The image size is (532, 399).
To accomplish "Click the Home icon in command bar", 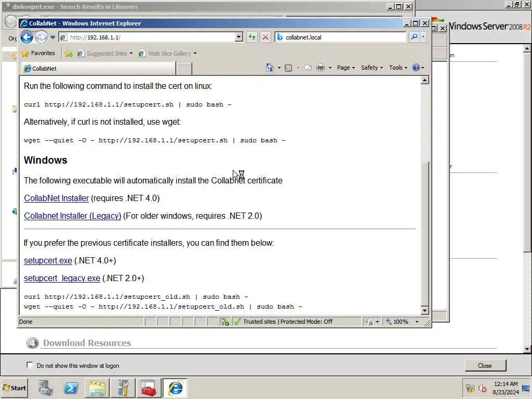I will [270, 68].
